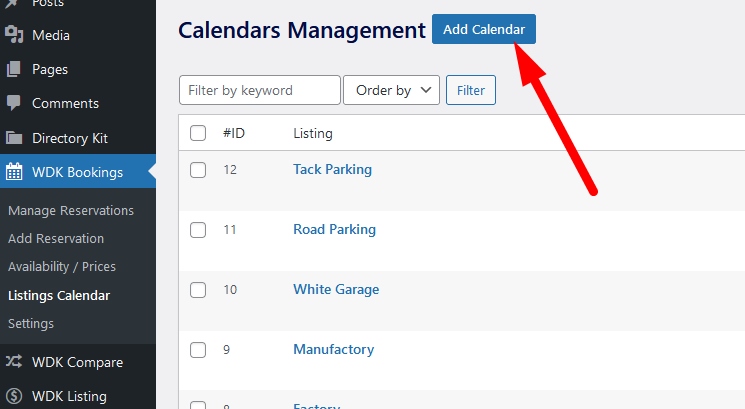
Task: Click the Comments speech bubble icon
Action: coord(14,103)
